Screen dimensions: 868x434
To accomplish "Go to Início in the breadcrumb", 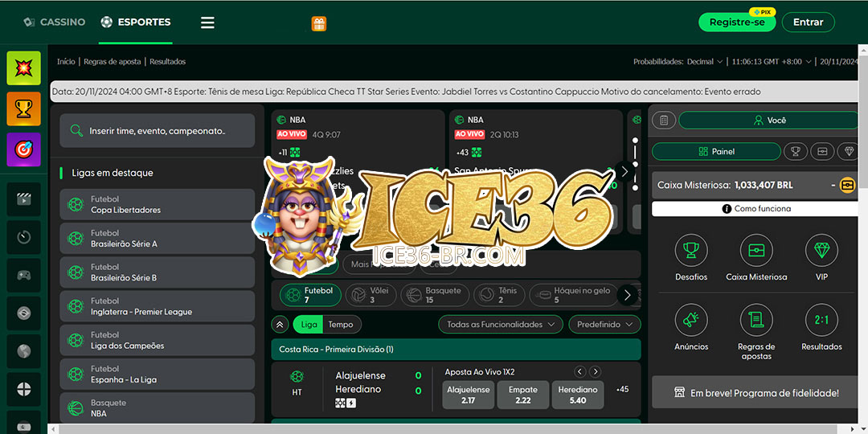I will 66,61.
